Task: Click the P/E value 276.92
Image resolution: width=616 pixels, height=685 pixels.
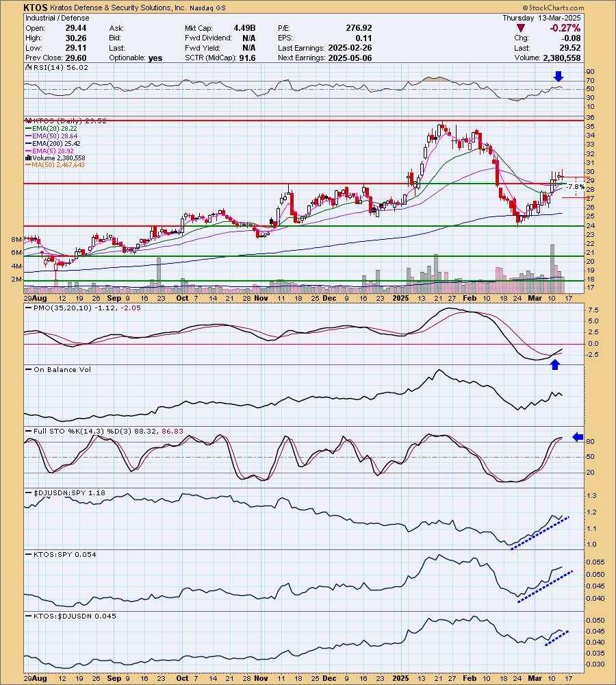Action: (359, 28)
